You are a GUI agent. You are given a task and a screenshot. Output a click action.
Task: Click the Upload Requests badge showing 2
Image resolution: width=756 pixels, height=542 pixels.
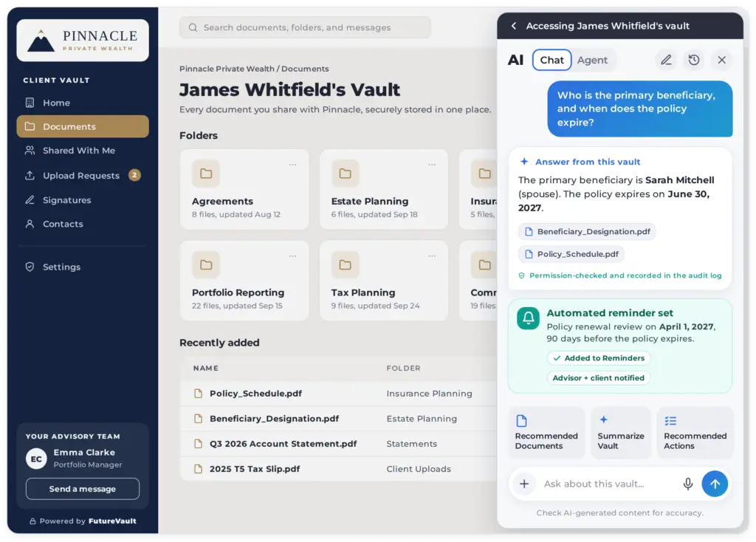click(134, 175)
